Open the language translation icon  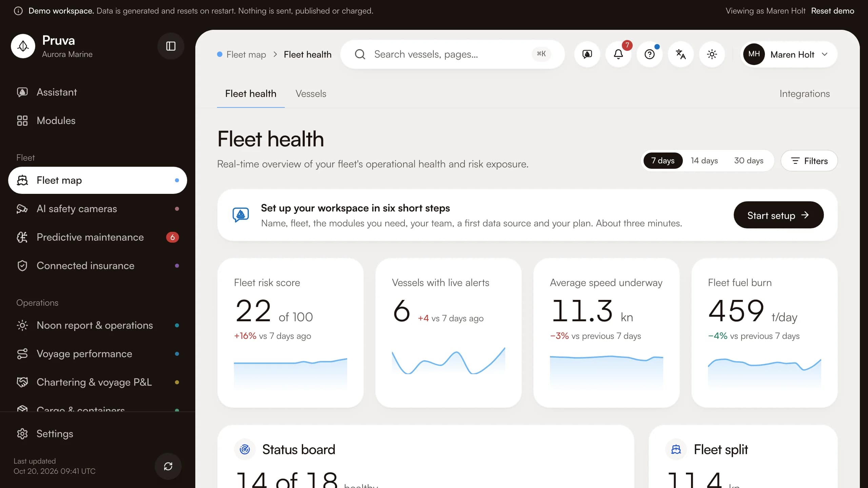pyautogui.click(x=681, y=54)
